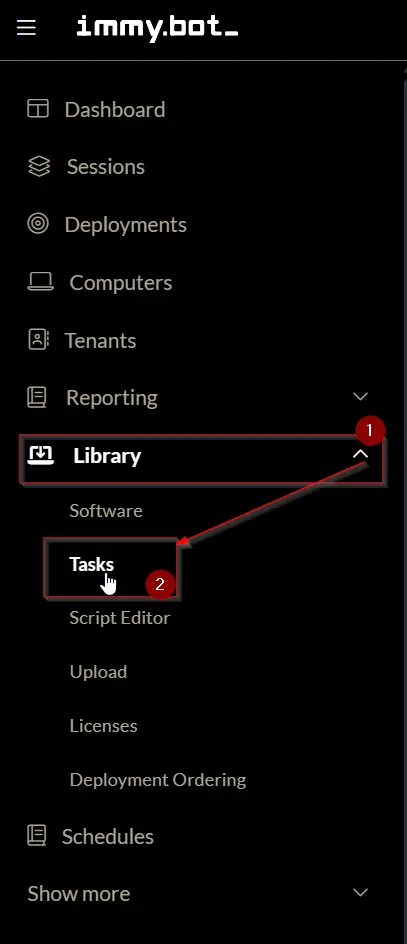This screenshot has width=407, height=944.
Task: Go to the Upload page
Action: click(x=98, y=672)
